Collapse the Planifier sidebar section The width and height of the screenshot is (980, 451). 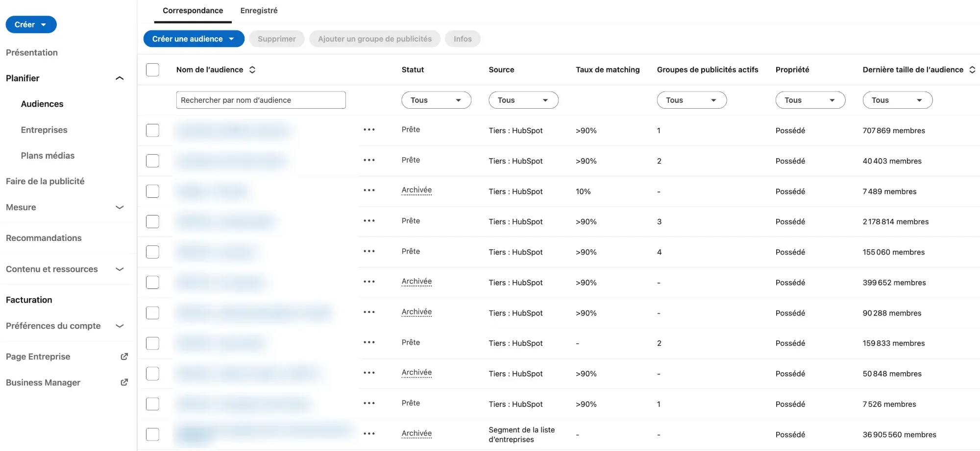[119, 78]
